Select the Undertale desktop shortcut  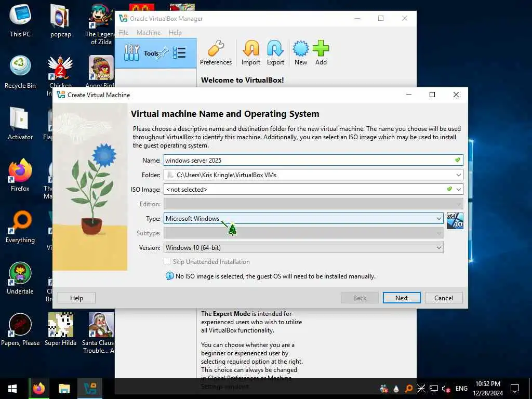point(20,278)
